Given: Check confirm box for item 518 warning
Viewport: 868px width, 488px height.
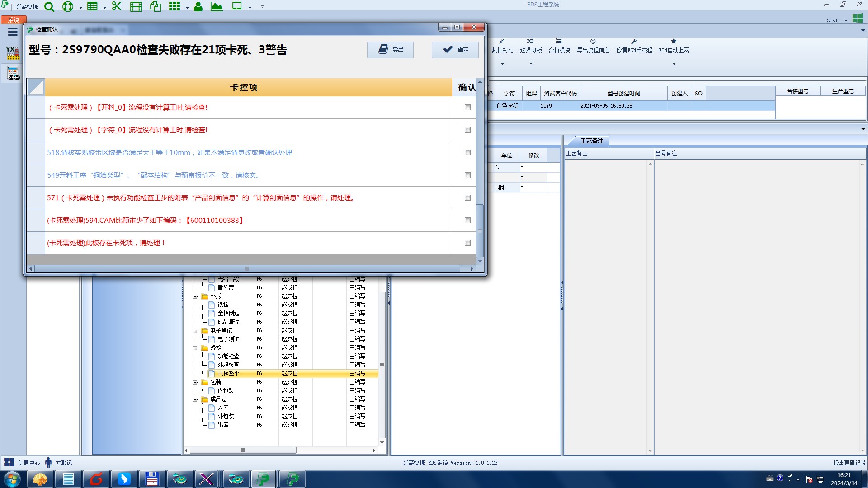Looking at the screenshot, I should [467, 153].
